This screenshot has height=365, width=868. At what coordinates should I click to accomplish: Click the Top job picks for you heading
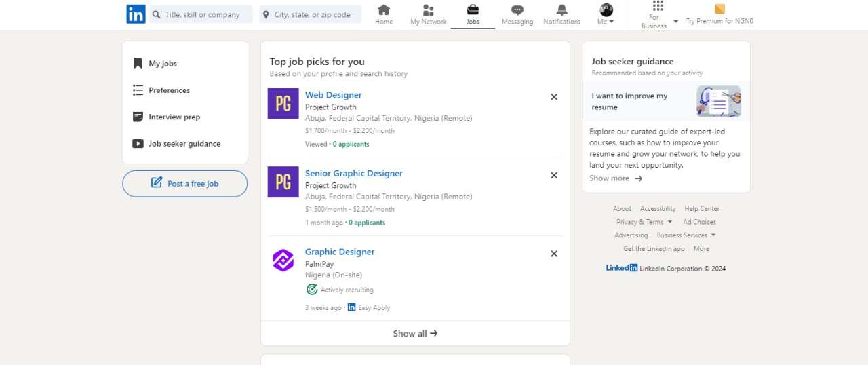317,62
